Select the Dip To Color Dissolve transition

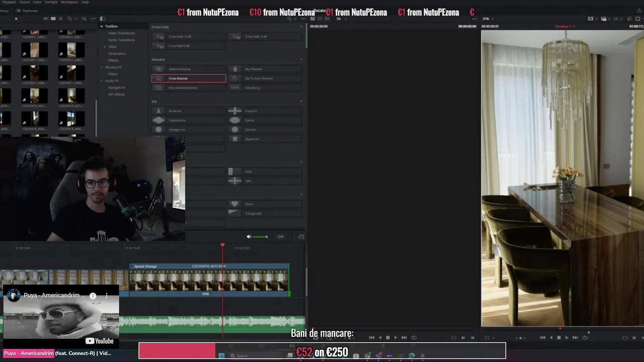265,78
